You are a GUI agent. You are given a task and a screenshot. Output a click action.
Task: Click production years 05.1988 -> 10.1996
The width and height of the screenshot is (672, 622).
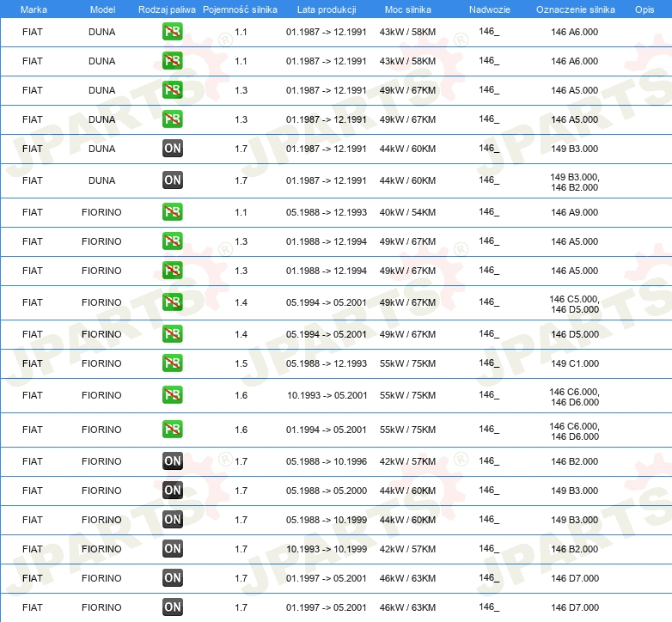(327, 462)
